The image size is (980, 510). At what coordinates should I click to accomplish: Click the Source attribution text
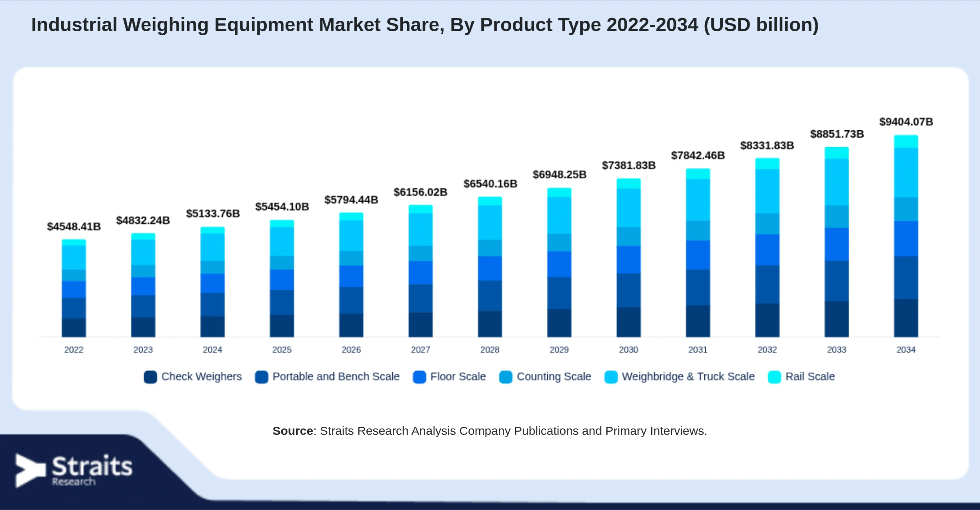point(490,431)
